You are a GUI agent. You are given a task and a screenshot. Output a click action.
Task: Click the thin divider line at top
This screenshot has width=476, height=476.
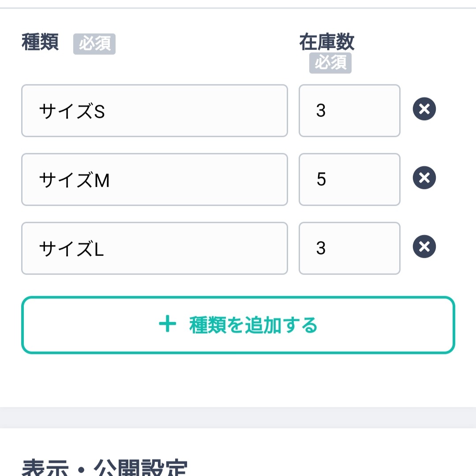point(238,8)
